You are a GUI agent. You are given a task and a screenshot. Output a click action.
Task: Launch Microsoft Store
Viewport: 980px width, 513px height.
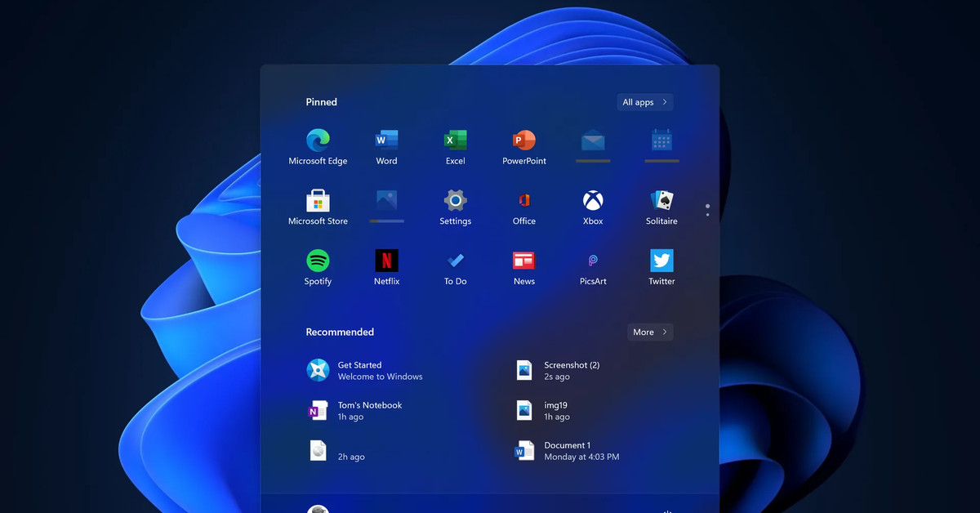click(x=318, y=207)
